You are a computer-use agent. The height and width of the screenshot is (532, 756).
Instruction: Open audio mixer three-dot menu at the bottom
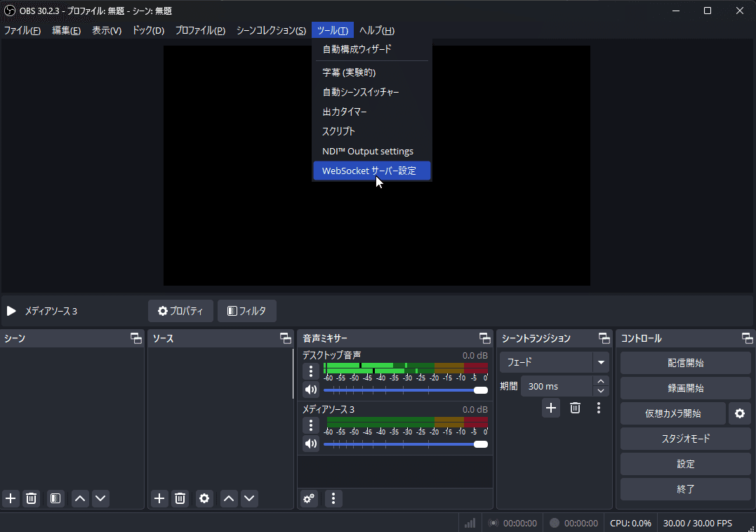(333, 498)
